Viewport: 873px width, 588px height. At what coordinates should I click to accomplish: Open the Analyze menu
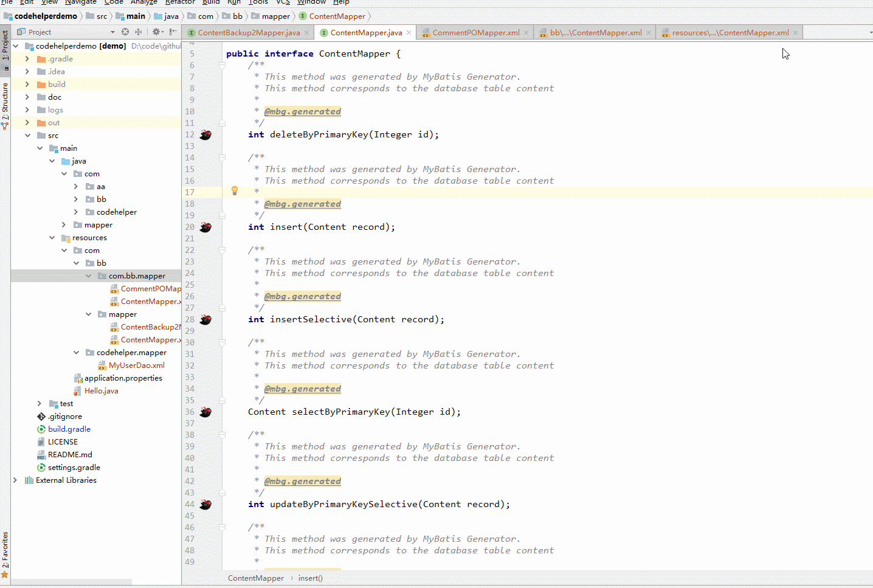pos(144,2)
